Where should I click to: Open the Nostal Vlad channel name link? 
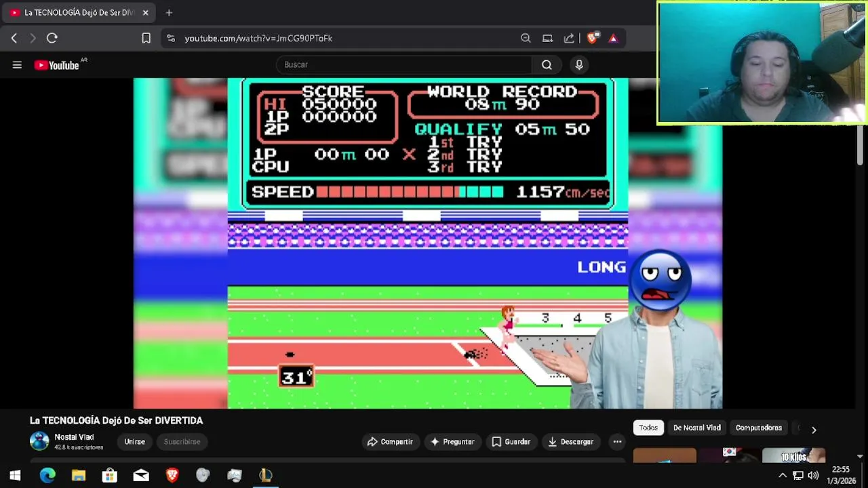click(x=74, y=437)
